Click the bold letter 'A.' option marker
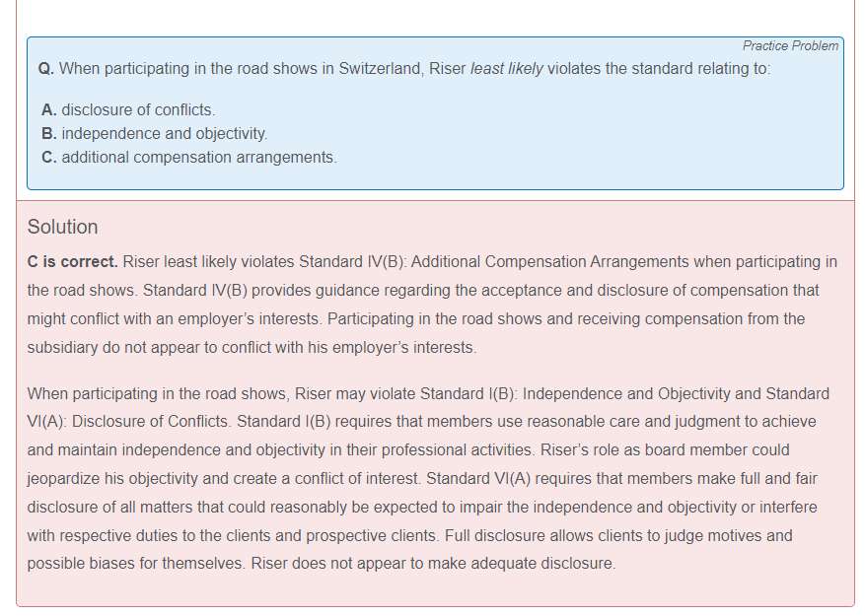 [x=49, y=110]
